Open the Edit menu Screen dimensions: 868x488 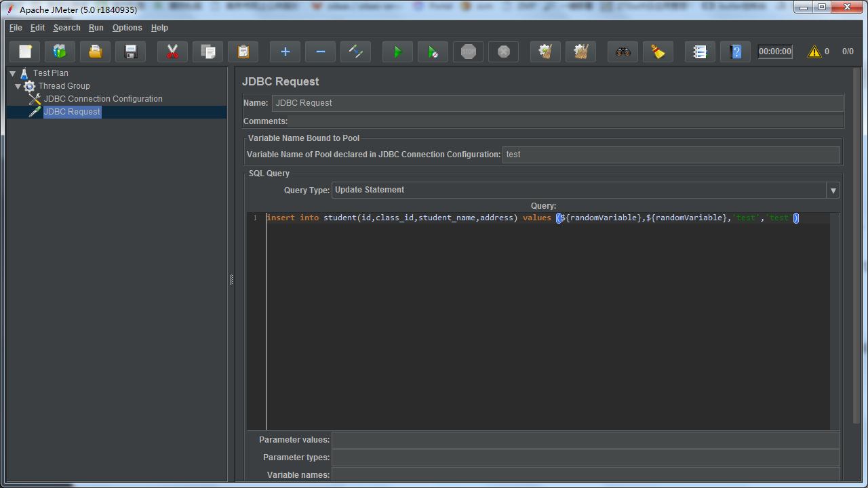coord(37,28)
